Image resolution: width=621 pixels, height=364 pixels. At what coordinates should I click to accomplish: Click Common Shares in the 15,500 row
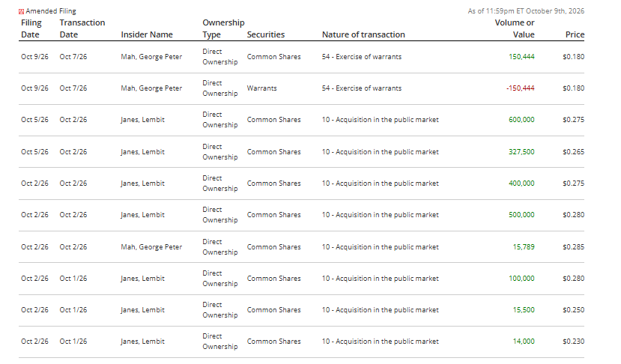click(x=273, y=310)
